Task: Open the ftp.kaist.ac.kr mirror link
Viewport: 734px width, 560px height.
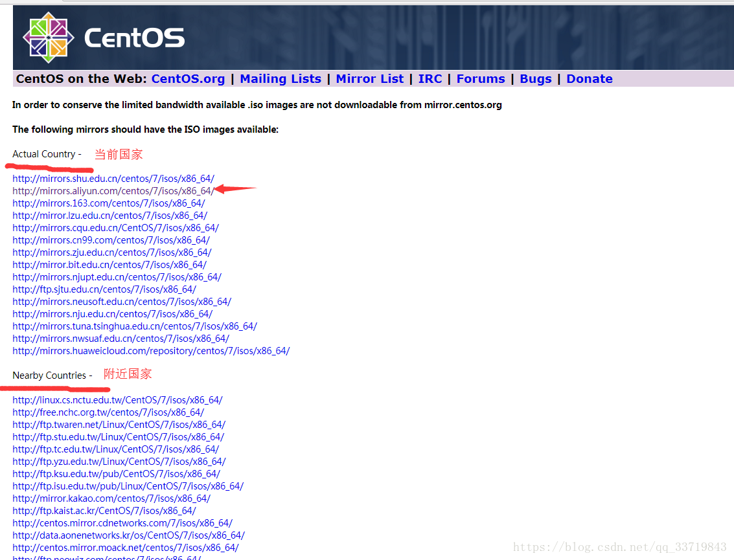Action: point(104,511)
